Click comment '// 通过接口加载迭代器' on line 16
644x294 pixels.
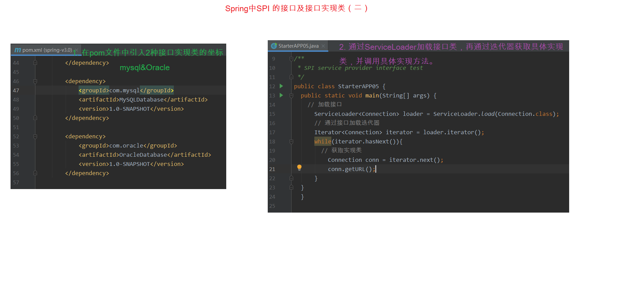click(x=347, y=123)
